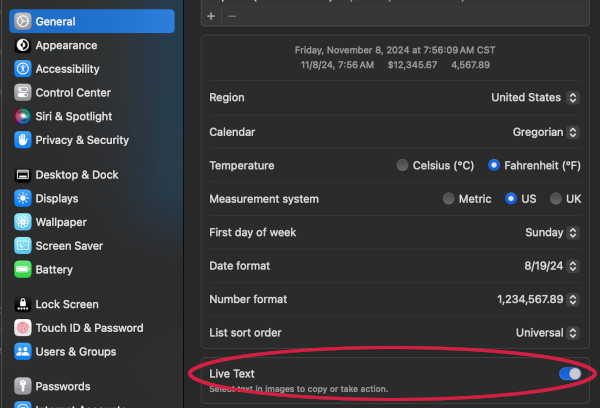
Task: Choose Metric measurement system
Action: coord(449,199)
